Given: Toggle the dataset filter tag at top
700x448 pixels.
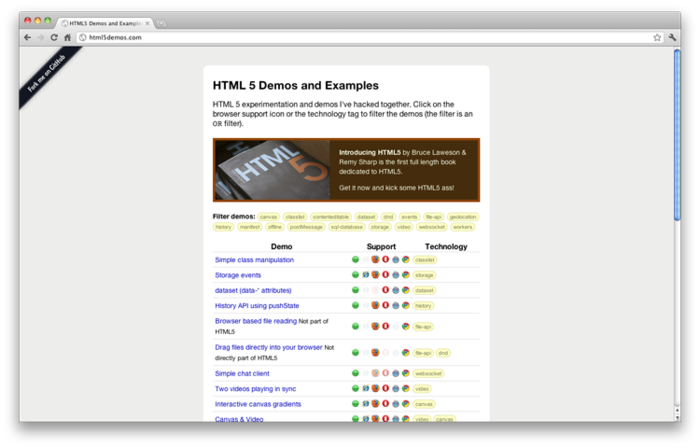Looking at the screenshot, I should [366, 217].
